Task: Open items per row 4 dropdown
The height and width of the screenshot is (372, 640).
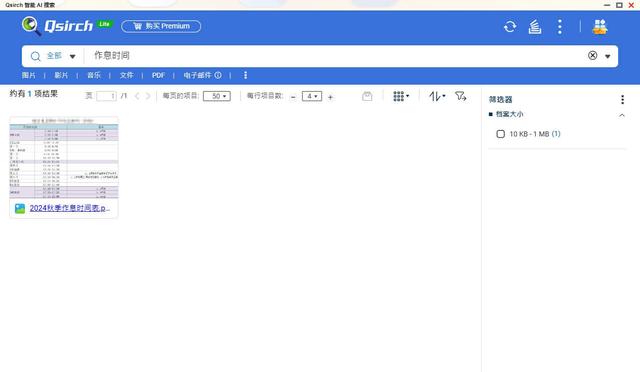Action: 312,96
